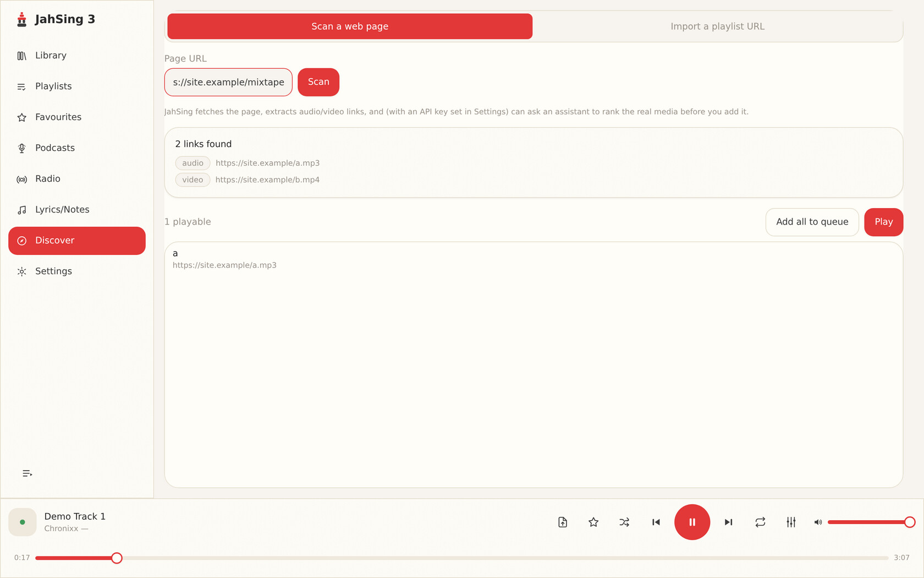Image resolution: width=924 pixels, height=578 pixels.
Task: Focus the Page URL input field
Action: (228, 82)
